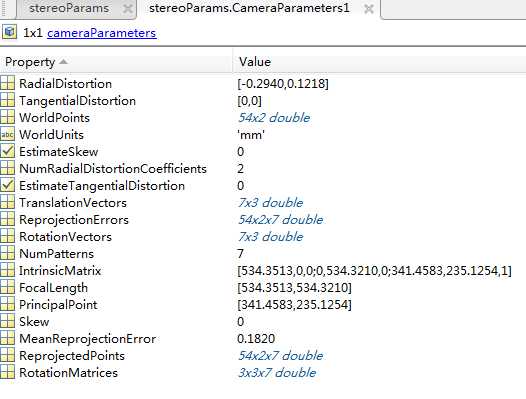Viewport: 526px width, 399px height.
Task: Click the NumRadialDistortionCoefficients value 2
Action: coord(240,168)
